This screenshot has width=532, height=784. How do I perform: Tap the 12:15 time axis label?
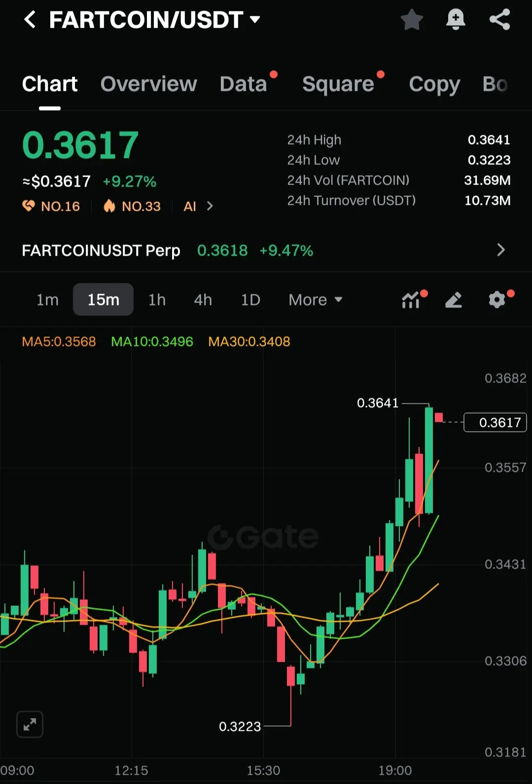point(131,771)
